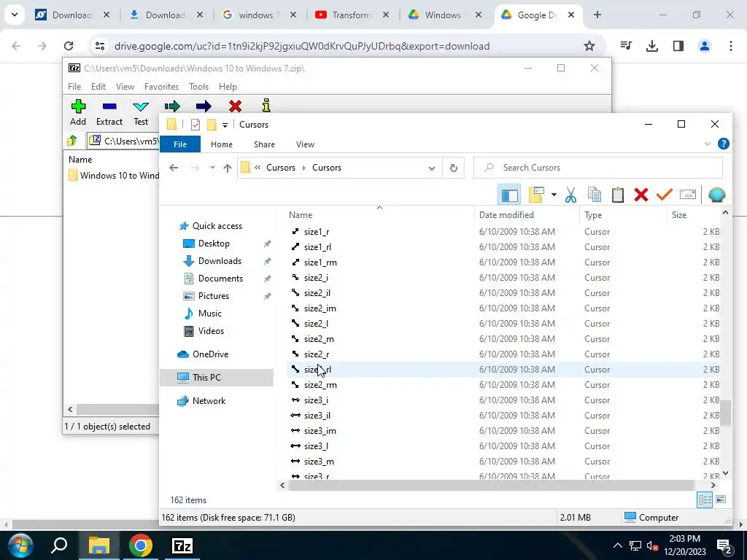Open the Explorer View ribbon tab

[306, 144]
